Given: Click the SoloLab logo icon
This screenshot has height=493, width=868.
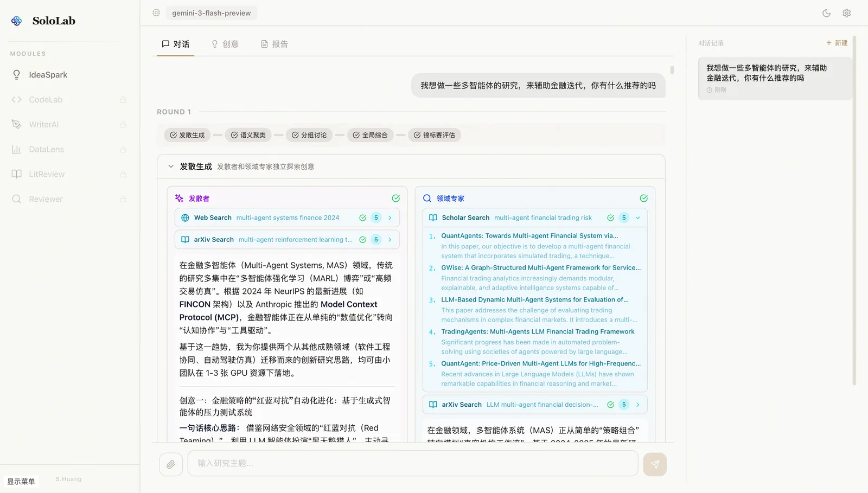Looking at the screenshot, I should click(17, 21).
